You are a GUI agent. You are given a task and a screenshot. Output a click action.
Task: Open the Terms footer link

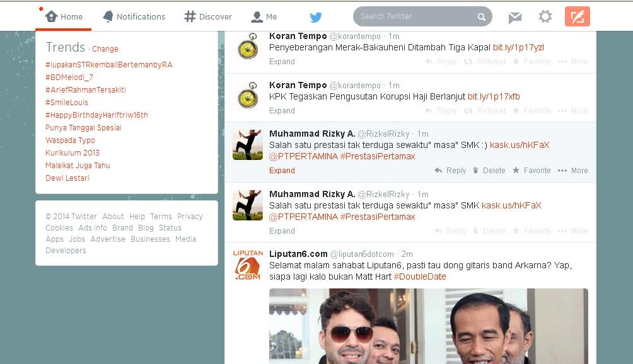coord(161,217)
